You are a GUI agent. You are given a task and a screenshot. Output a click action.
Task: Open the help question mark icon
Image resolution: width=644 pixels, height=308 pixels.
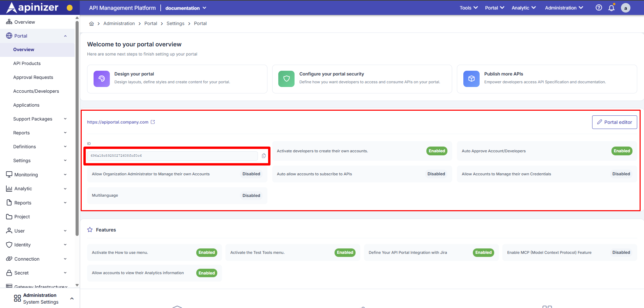click(599, 8)
